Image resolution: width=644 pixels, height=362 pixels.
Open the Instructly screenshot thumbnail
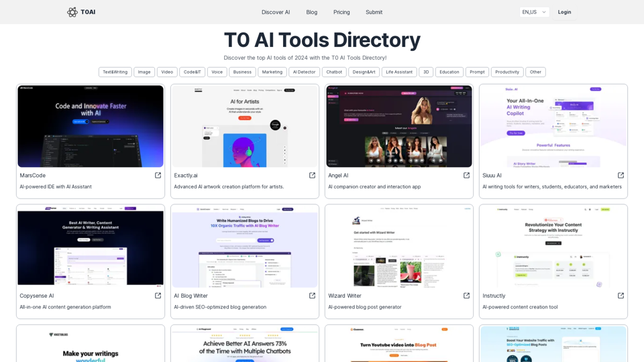(x=553, y=246)
